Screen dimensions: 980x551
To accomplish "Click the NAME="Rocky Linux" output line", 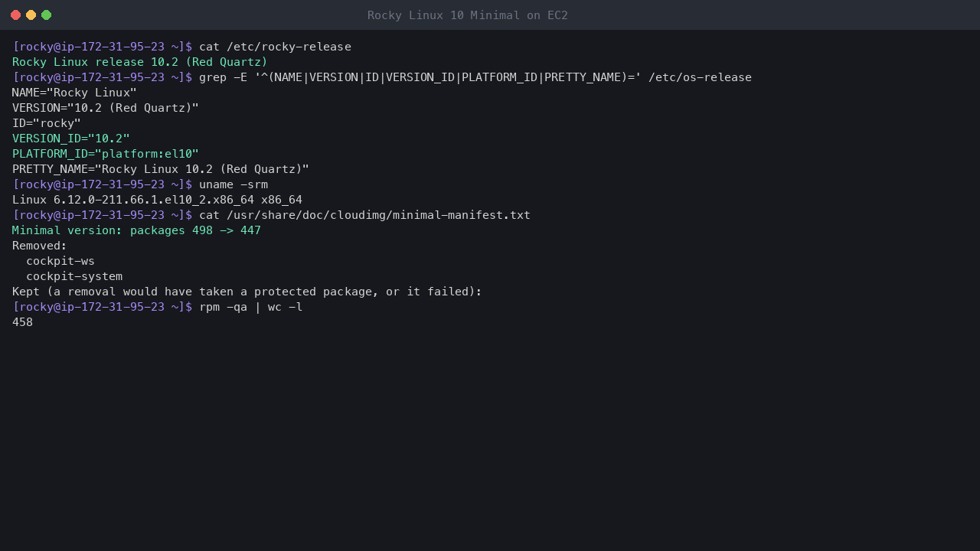I will (x=74, y=93).
